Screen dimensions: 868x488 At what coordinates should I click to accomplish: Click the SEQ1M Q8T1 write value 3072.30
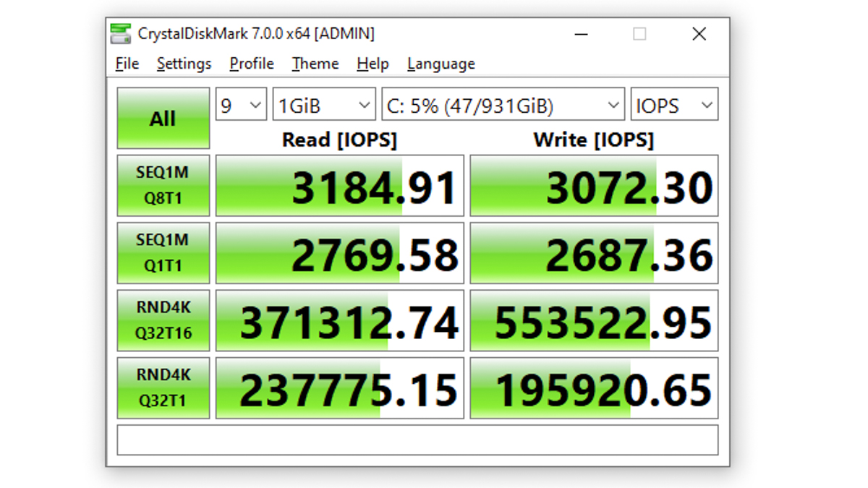pyautogui.click(x=594, y=185)
